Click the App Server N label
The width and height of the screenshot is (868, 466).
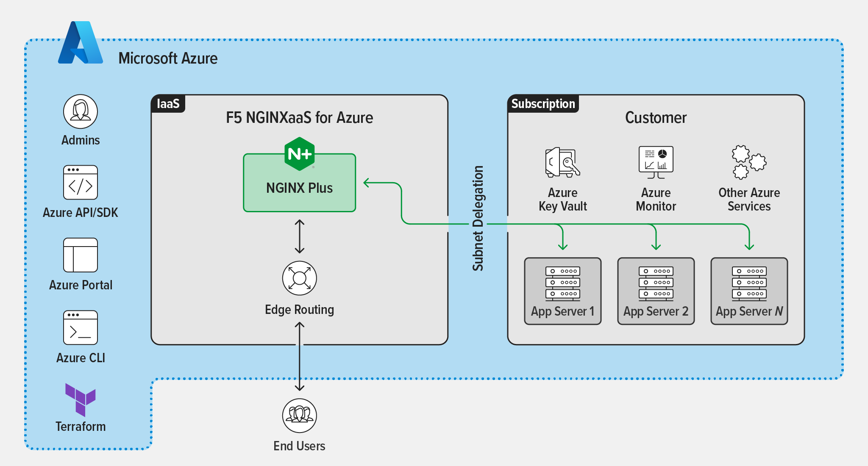tap(749, 311)
